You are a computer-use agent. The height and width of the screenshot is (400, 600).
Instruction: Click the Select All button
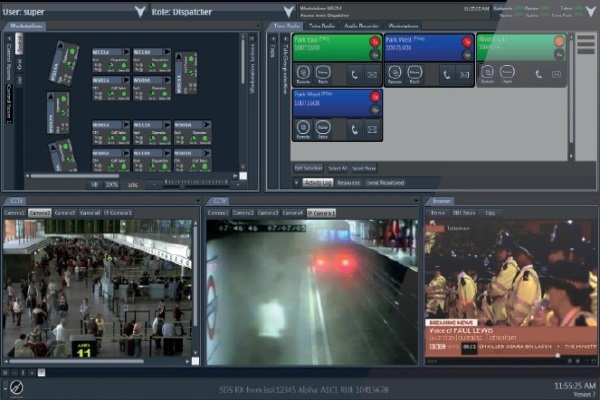338,168
